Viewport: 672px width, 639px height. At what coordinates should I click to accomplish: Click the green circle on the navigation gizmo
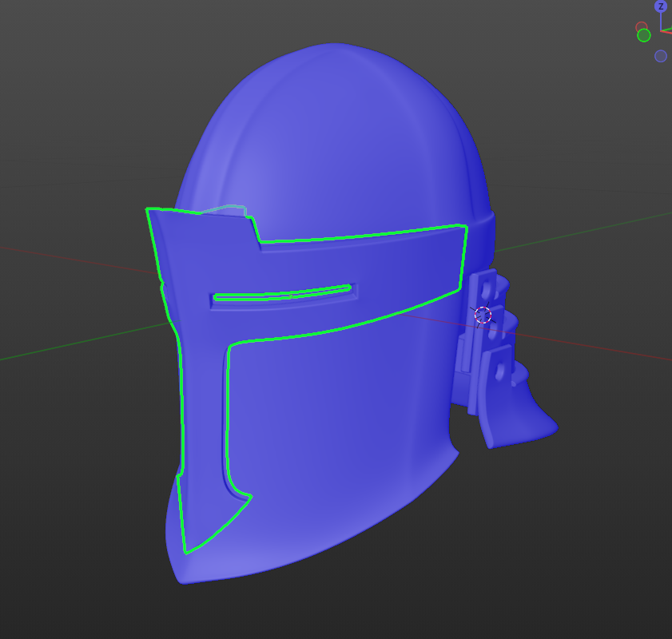click(x=644, y=35)
